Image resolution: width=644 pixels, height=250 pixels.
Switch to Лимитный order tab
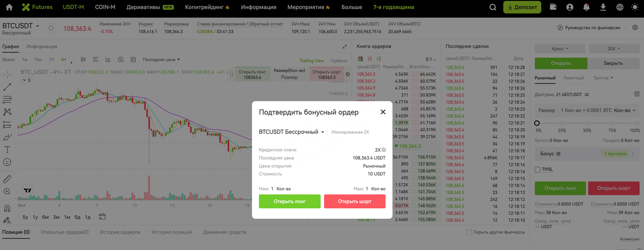[x=574, y=78]
